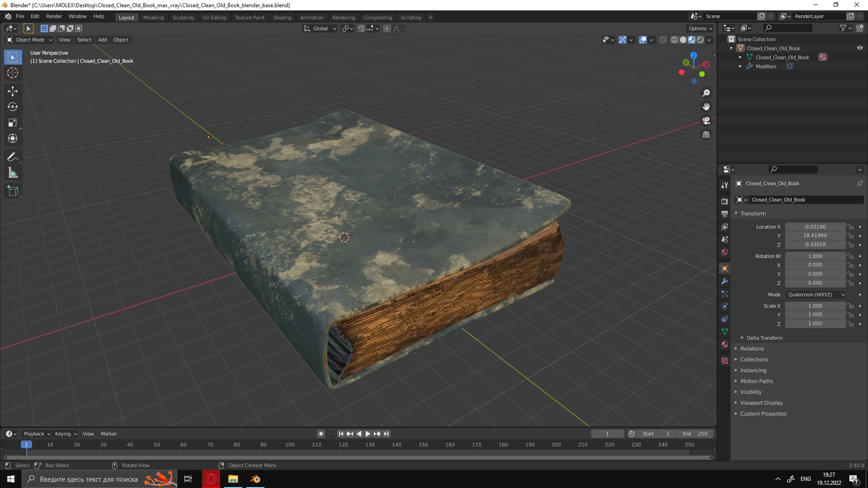The height and width of the screenshot is (488, 868).
Task: Open rotation Mode Quaternion (WXYZ) dropdown
Action: tap(816, 295)
